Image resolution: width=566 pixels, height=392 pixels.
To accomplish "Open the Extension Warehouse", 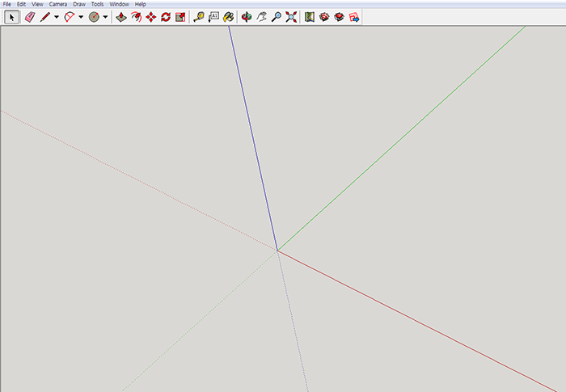I will pyautogui.click(x=339, y=17).
